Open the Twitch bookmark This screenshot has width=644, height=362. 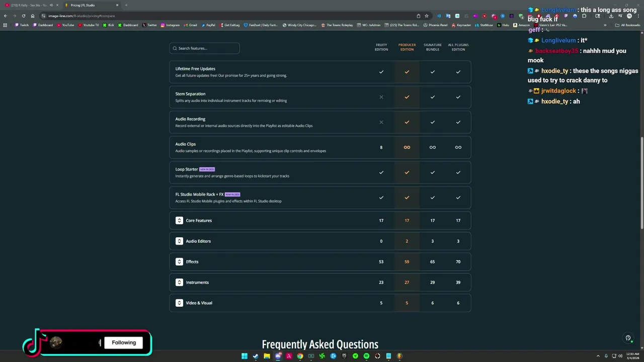coord(22,25)
